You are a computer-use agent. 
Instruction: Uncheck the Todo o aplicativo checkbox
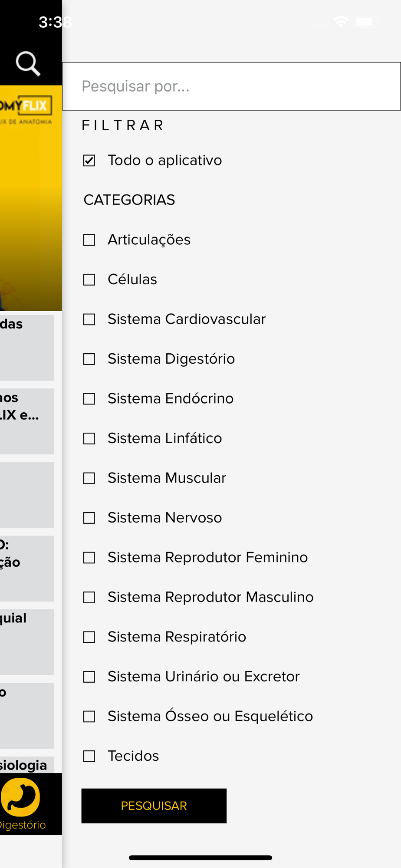click(x=89, y=161)
